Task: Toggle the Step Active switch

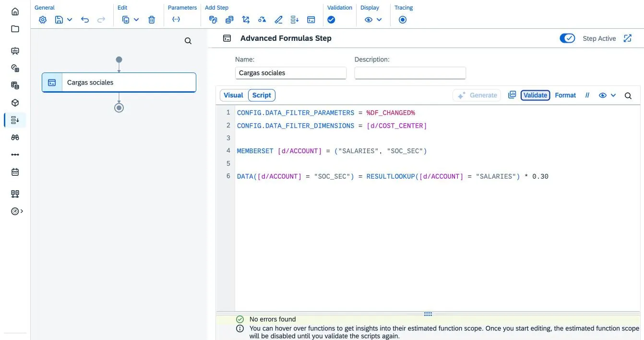Action: pyautogui.click(x=567, y=38)
